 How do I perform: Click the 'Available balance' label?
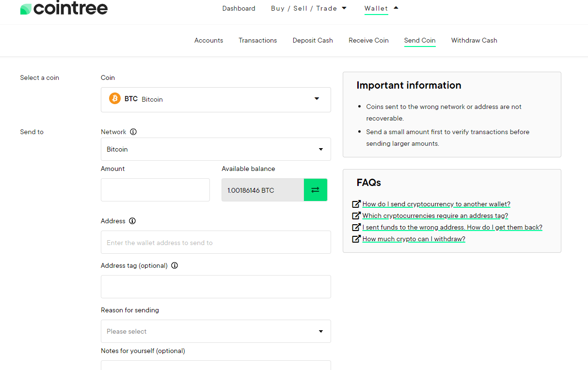(x=248, y=169)
